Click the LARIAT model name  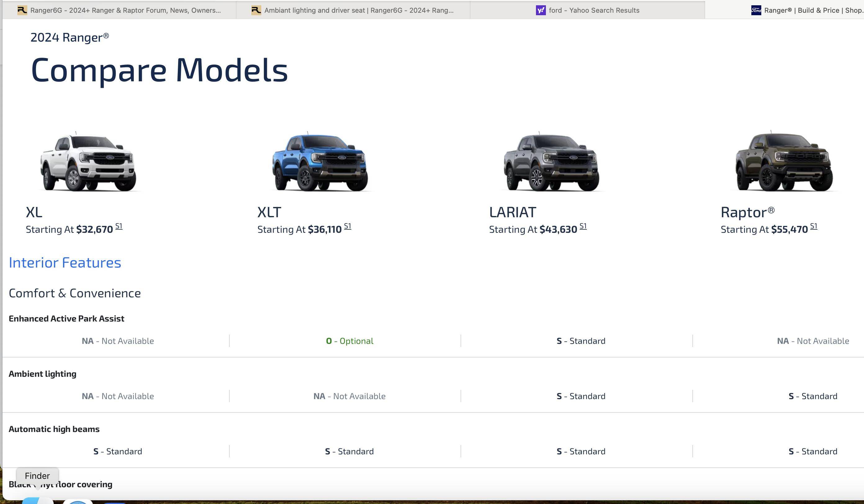[513, 212]
